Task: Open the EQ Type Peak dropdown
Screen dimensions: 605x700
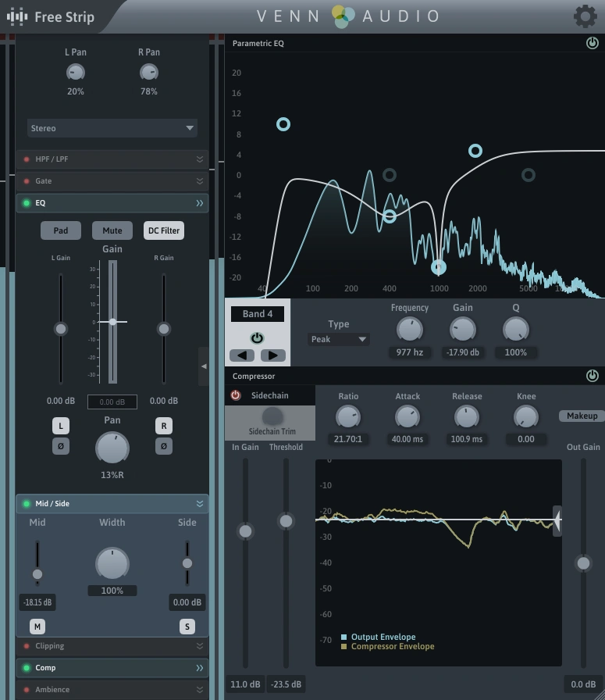Action: pyautogui.click(x=338, y=339)
